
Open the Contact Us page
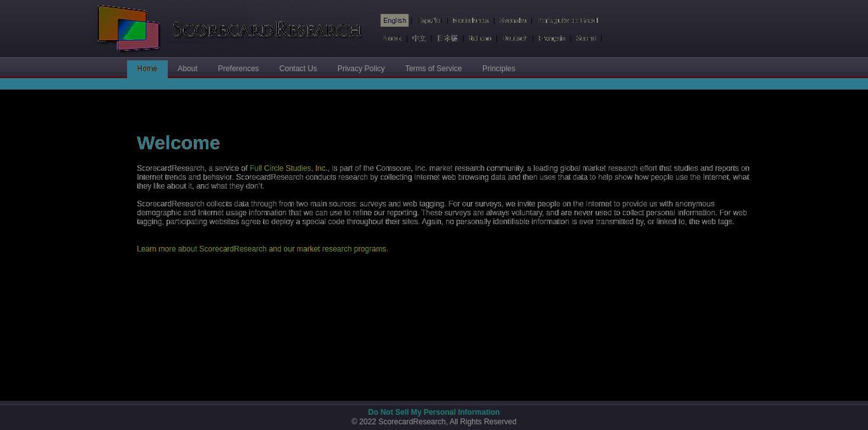tap(298, 69)
